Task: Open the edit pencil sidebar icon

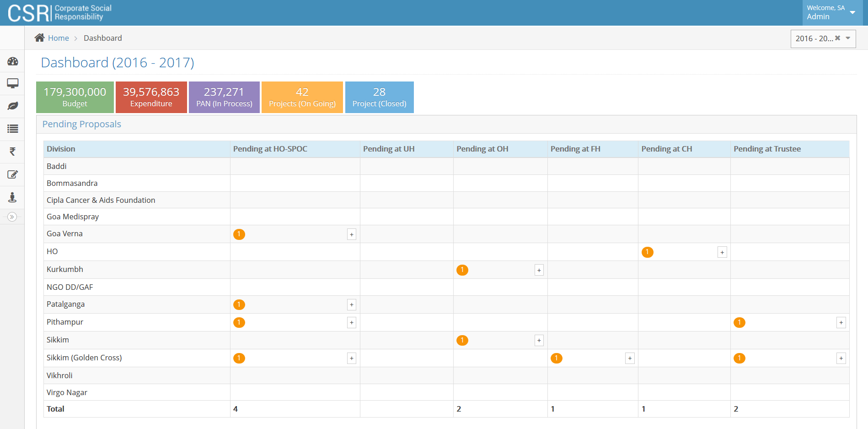Action: [x=13, y=174]
